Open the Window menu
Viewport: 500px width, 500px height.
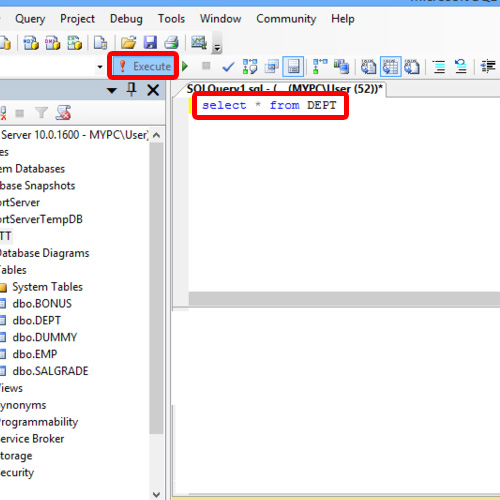[221, 19]
